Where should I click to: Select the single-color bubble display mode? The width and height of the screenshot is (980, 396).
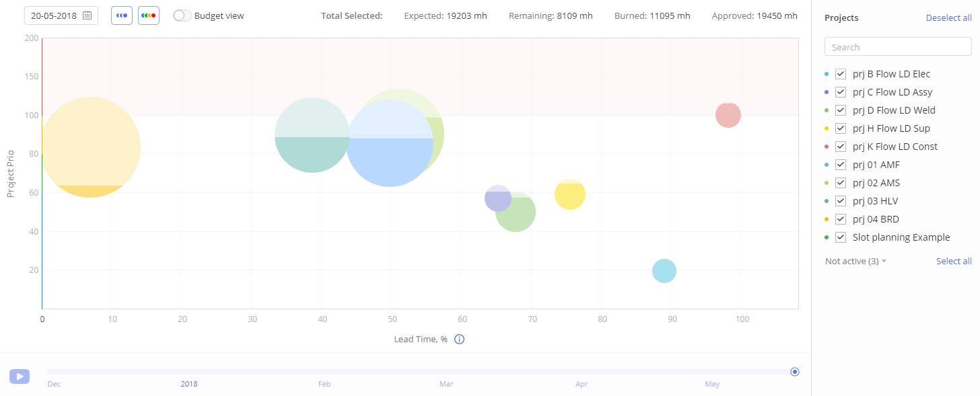[121, 15]
